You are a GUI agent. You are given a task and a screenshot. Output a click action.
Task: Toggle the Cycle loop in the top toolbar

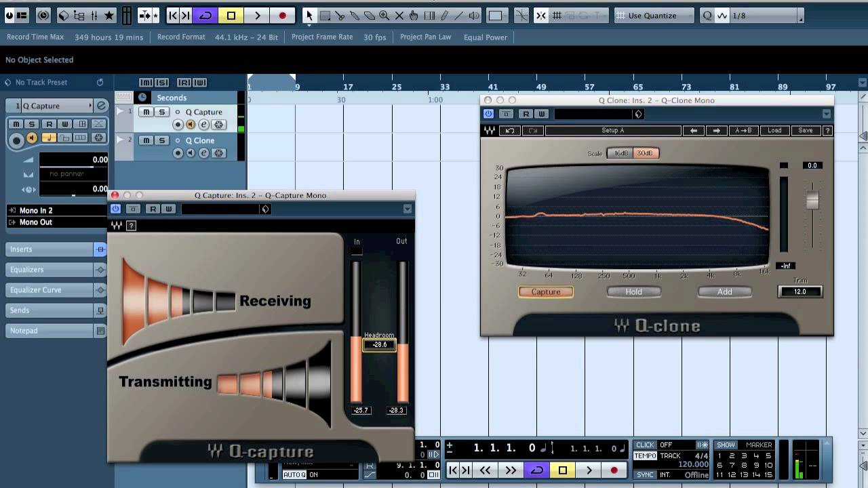tap(205, 16)
